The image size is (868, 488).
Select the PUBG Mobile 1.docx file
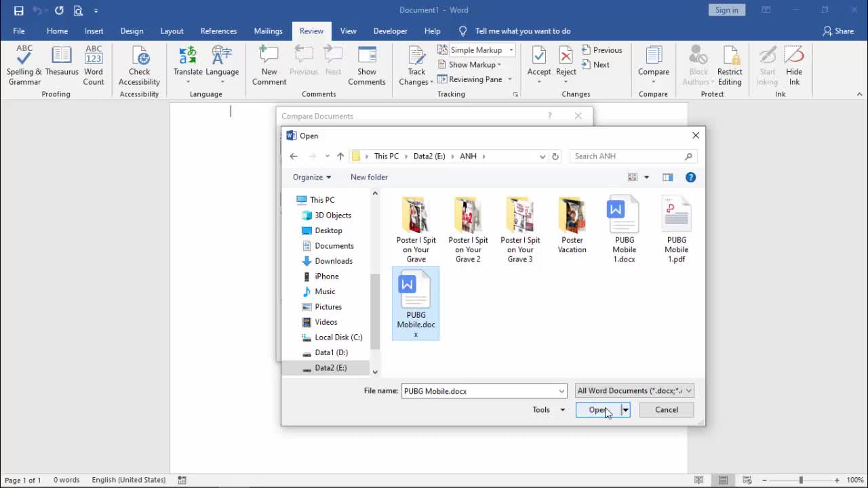coord(625,230)
